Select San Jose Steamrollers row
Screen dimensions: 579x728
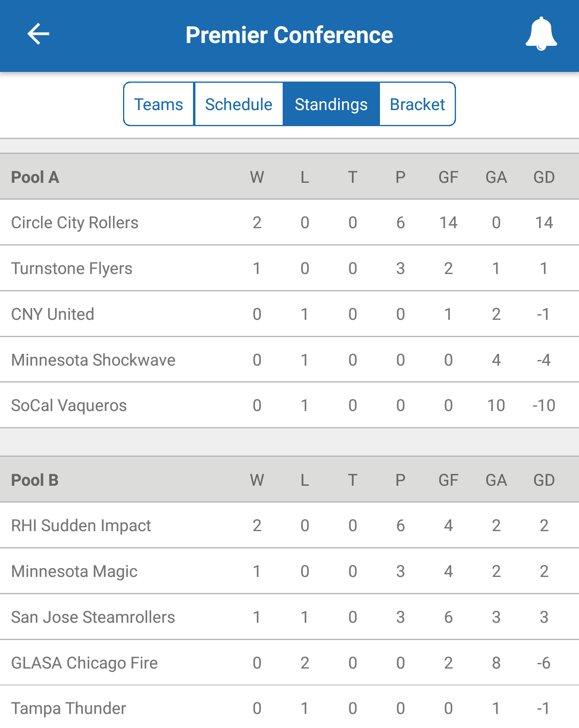click(93, 617)
